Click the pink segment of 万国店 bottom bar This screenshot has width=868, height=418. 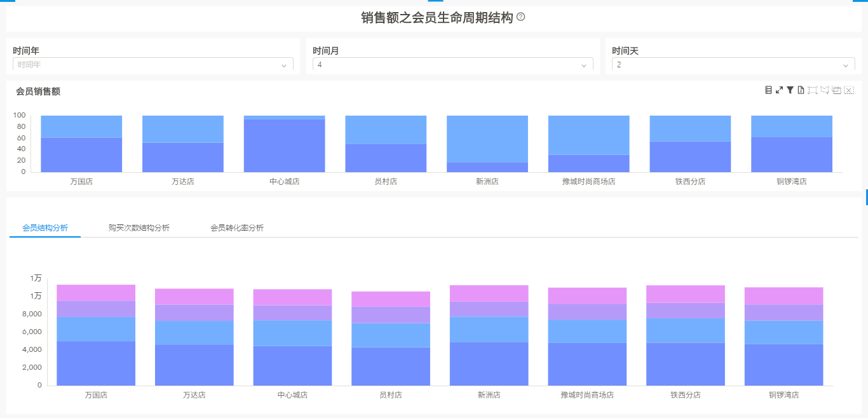pyautogui.click(x=96, y=293)
